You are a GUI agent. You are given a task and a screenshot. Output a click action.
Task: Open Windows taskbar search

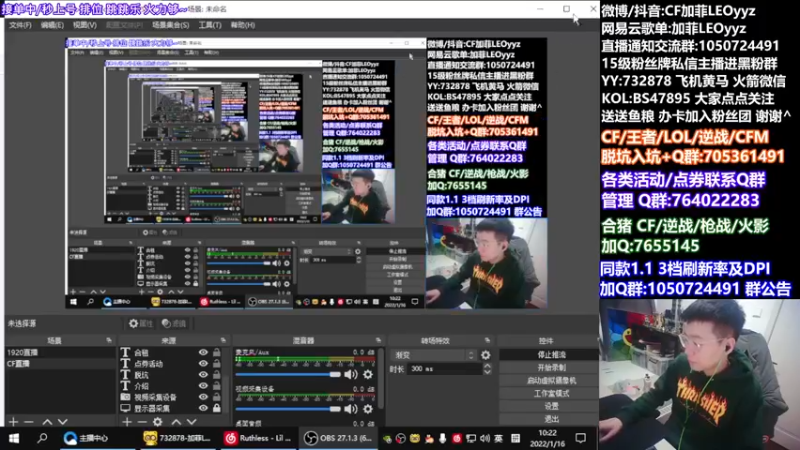click(42, 438)
